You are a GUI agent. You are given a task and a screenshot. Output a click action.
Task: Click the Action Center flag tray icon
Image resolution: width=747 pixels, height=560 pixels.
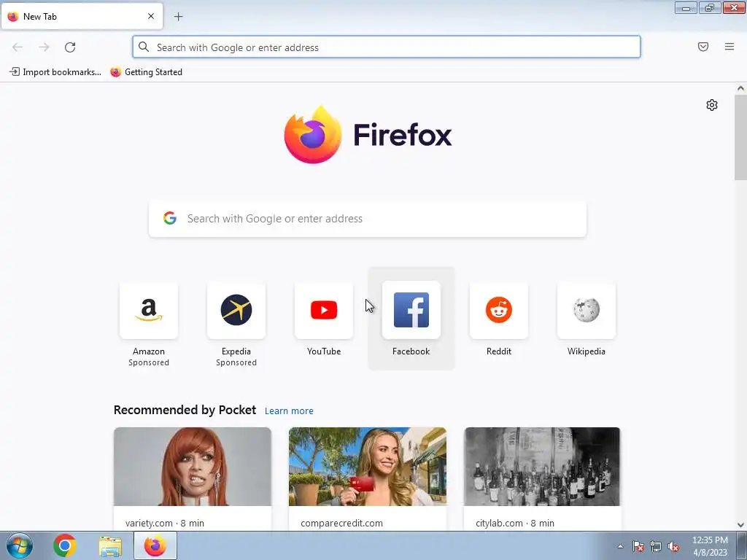click(638, 546)
